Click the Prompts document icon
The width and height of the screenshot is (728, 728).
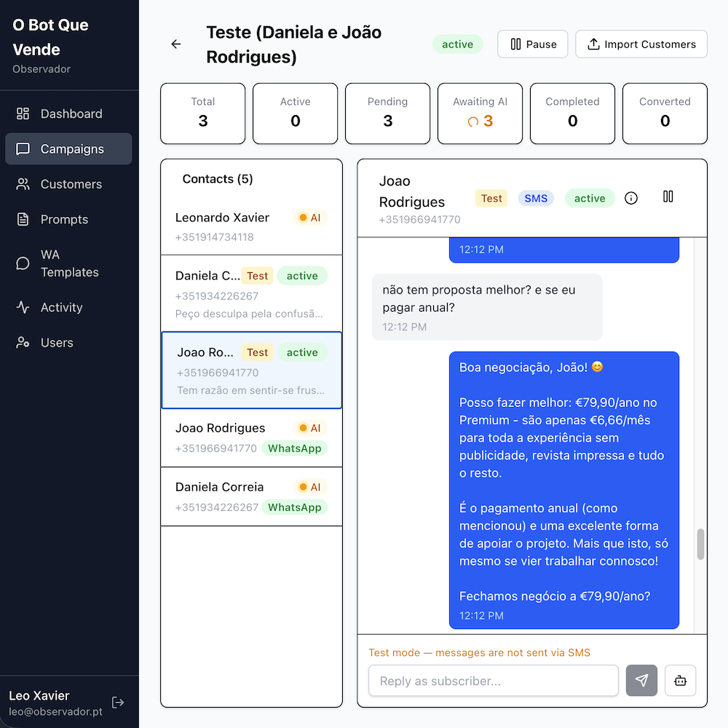click(23, 219)
